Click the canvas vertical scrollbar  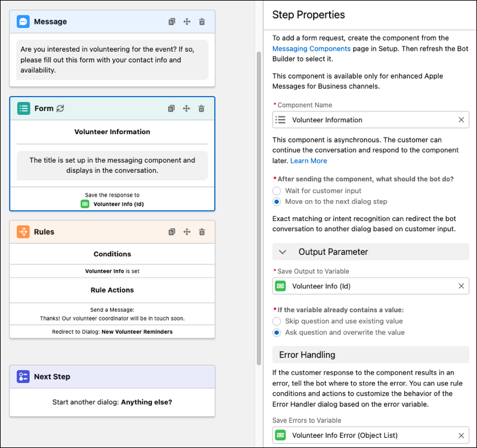(x=259, y=208)
